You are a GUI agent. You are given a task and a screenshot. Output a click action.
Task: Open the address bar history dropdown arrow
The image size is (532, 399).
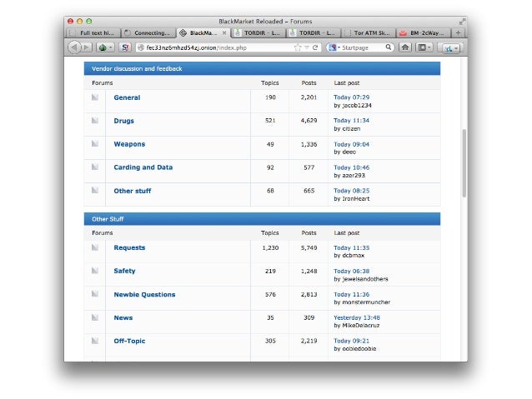[307, 47]
